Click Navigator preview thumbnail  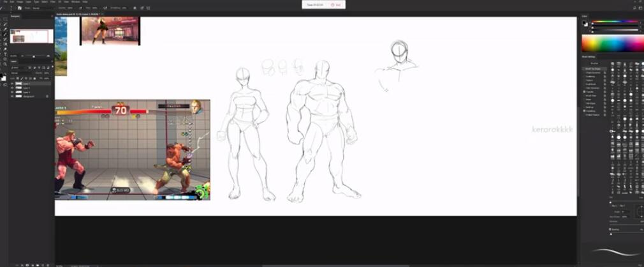[32, 36]
